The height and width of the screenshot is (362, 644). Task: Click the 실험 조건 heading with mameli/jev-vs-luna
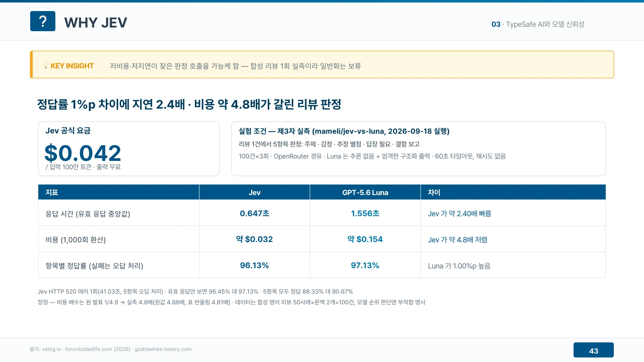point(344,131)
